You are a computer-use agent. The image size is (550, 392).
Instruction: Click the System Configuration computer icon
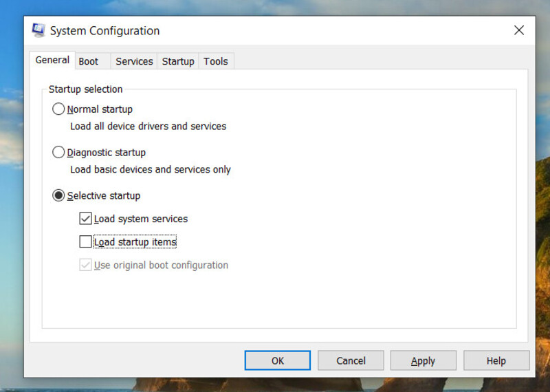[x=38, y=30]
